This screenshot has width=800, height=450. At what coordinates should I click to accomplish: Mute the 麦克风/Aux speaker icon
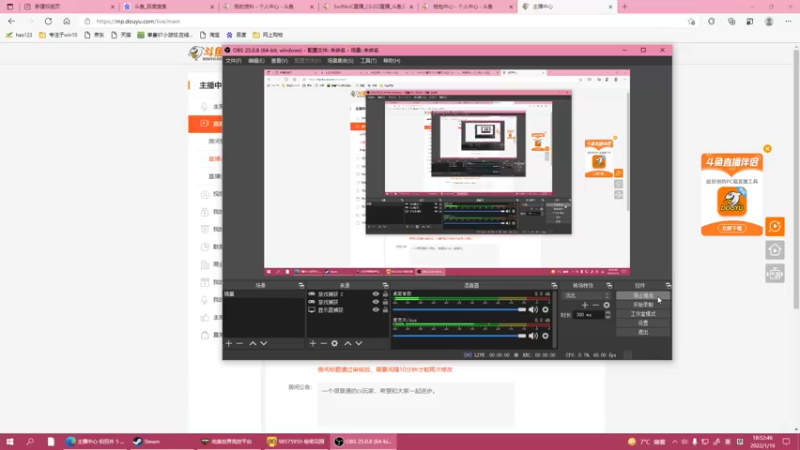pos(533,336)
